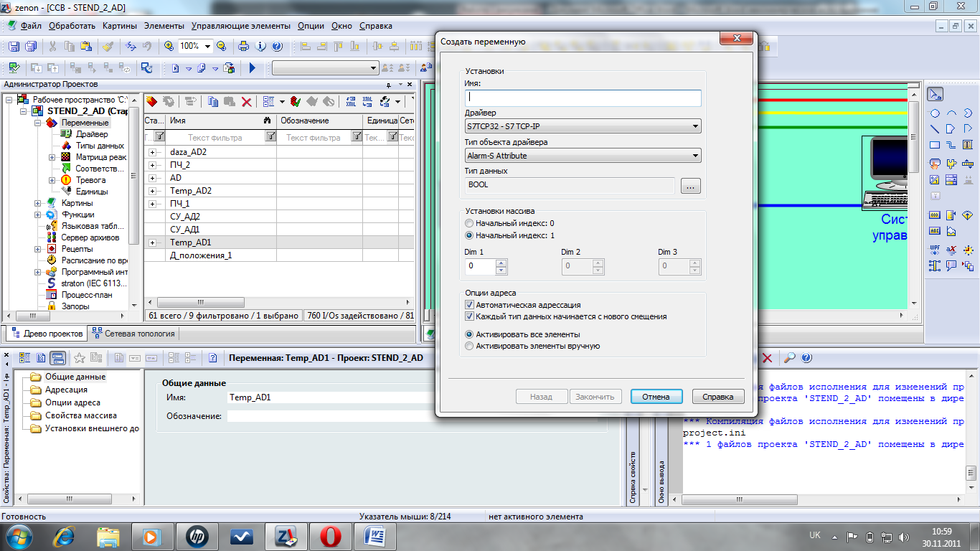Enable the Автоматическая адресация checkbox

470,305
